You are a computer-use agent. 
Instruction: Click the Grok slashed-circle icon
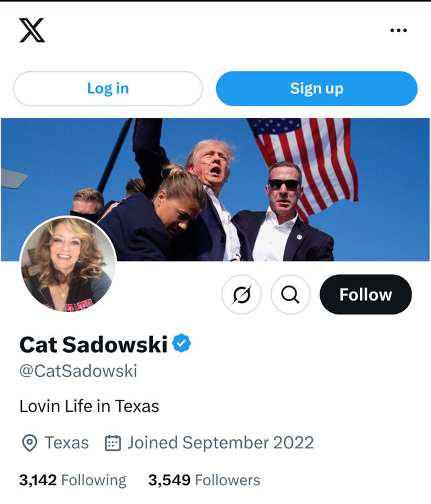(242, 294)
